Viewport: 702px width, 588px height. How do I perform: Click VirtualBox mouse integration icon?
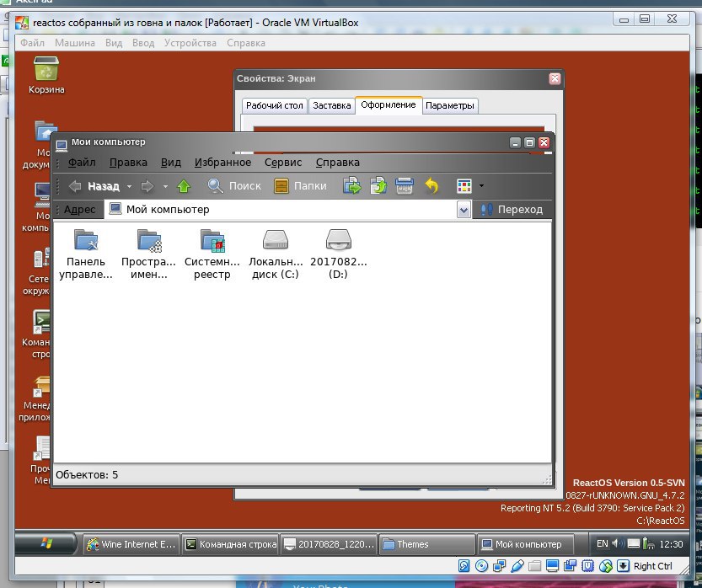(606, 566)
